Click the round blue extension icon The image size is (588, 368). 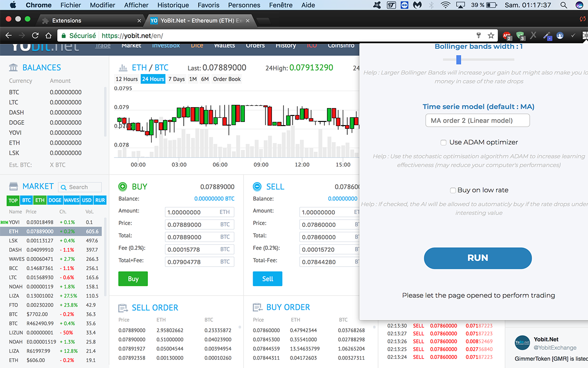pos(560,35)
